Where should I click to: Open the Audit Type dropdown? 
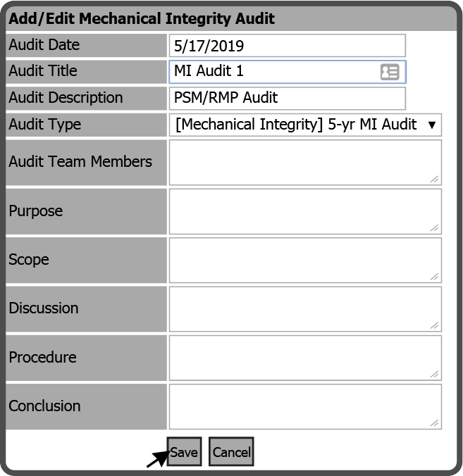305,125
